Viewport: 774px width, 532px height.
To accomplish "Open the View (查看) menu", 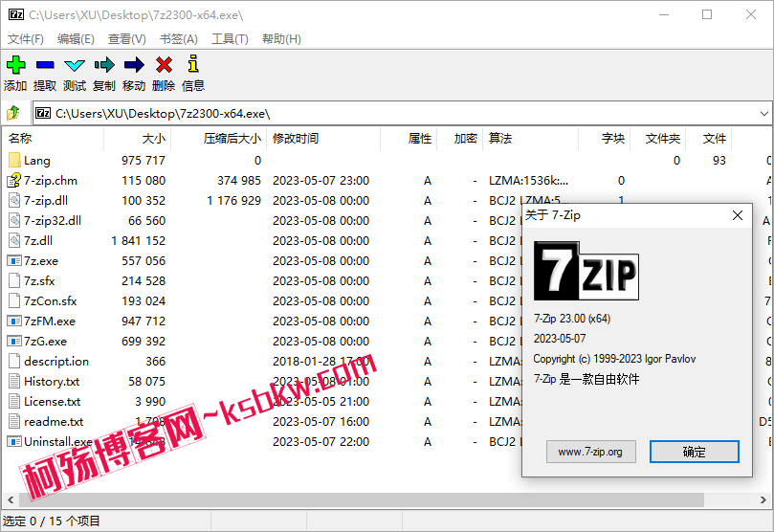I will pos(127,39).
